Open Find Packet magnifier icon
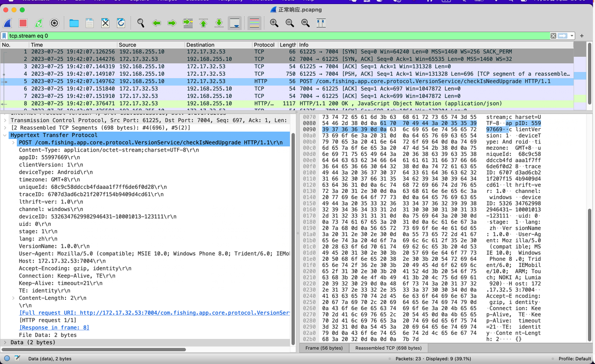The image size is (595, 364). point(140,23)
